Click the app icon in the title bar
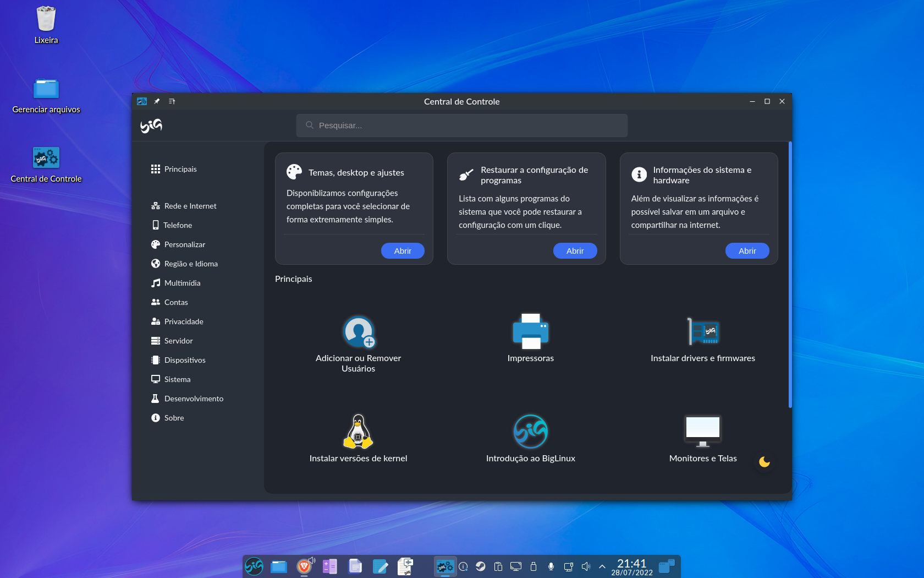 [142, 101]
